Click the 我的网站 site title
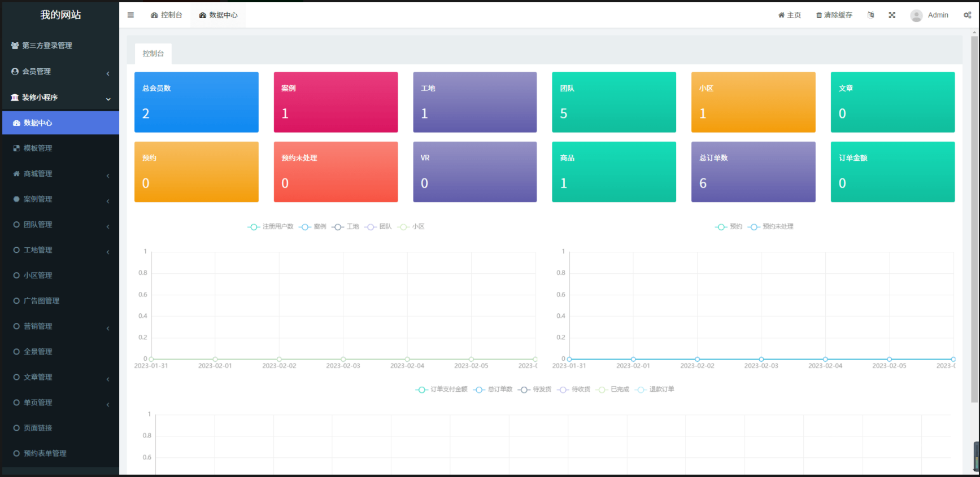This screenshot has width=980, height=477. click(60, 15)
